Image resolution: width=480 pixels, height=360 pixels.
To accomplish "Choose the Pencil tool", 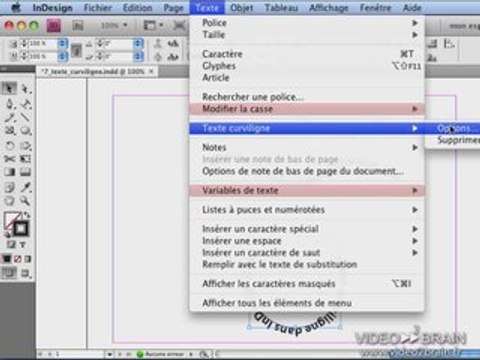I will coord(9,117).
